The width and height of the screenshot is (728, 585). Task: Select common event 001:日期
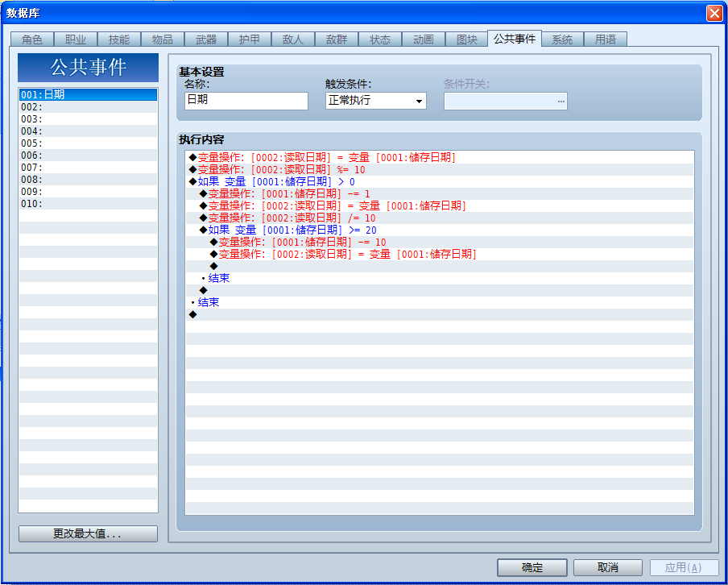coord(89,95)
